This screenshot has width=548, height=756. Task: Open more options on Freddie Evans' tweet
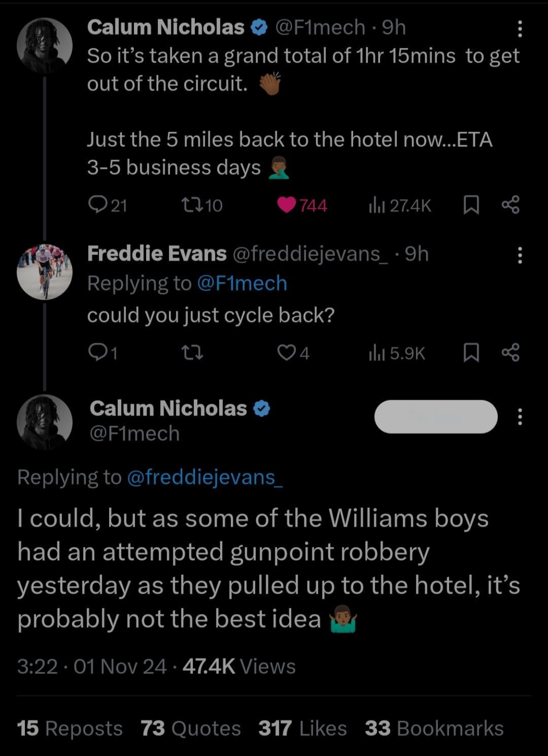pos(520,255)
